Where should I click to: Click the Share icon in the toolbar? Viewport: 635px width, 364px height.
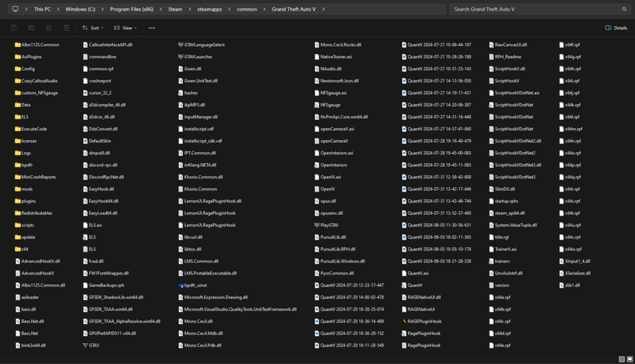(x=49, y=28)
